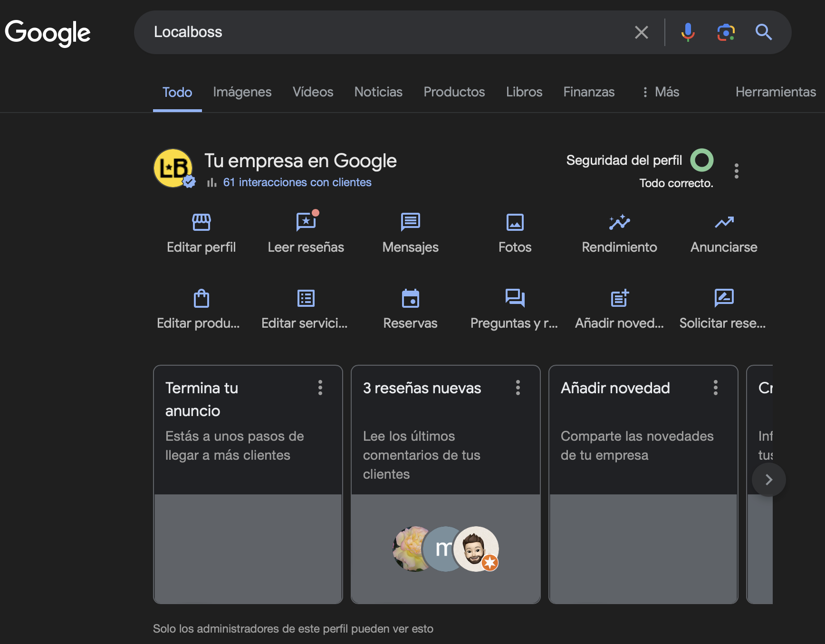The height and width of the screenshot is (644, 825).
Task: Click the Herramientas button
Action: (775, 92)
